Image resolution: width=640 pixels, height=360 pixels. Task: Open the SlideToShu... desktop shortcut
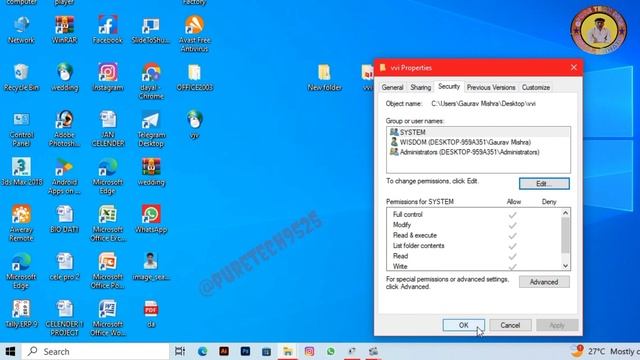click(x=151, y=30)
